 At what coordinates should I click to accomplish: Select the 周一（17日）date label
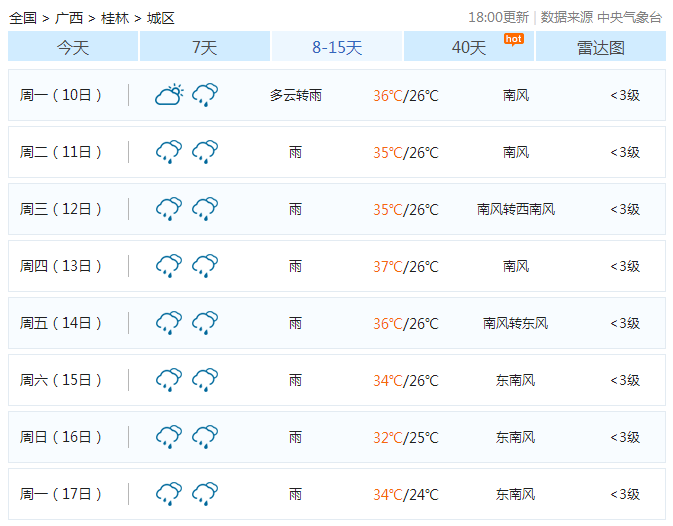coord(61,494)
